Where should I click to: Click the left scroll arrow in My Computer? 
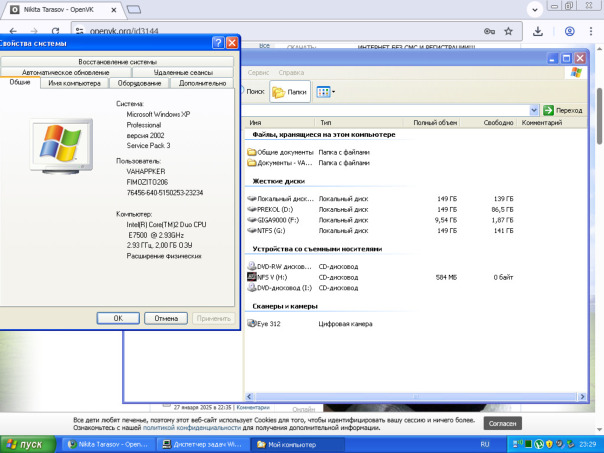[x=249, y=396]
